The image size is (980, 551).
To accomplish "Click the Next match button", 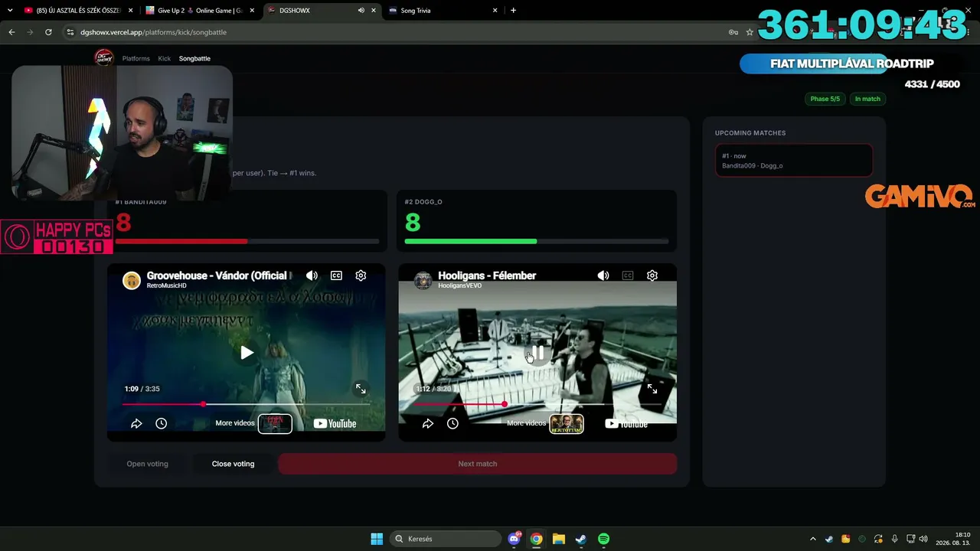I will click(477, 464).
